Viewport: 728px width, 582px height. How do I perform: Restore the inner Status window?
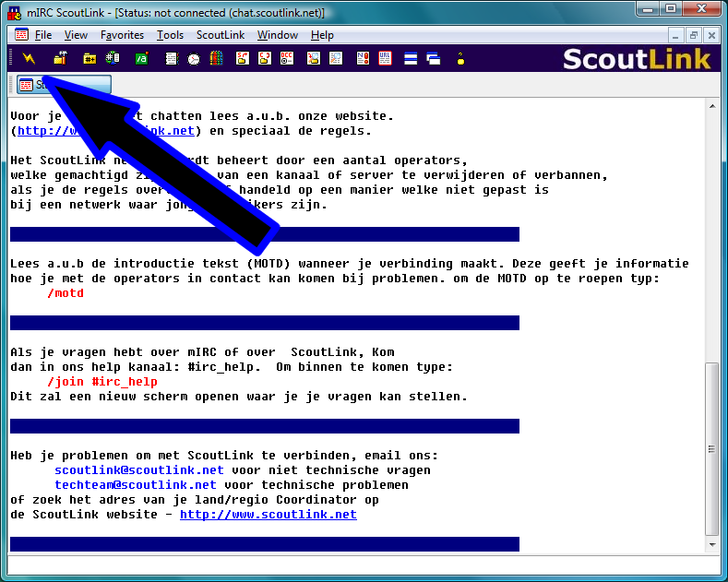(x=694, y=35)
